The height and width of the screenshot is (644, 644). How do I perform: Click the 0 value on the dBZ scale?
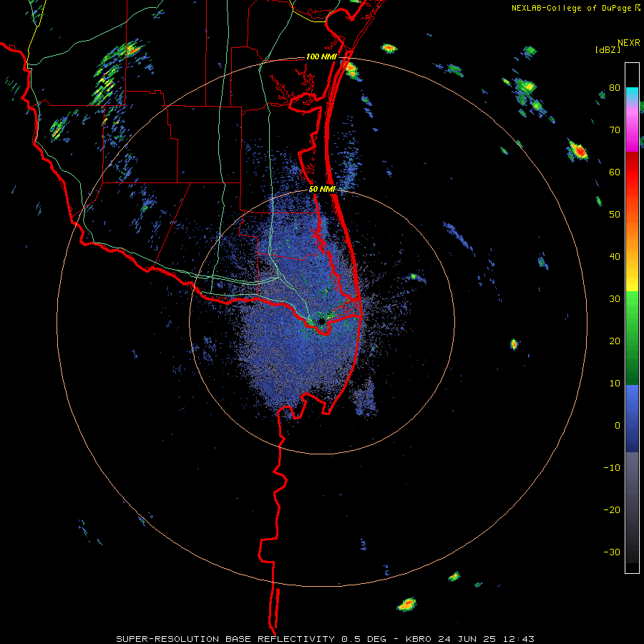pyautogui.click(x=618, y=426)
